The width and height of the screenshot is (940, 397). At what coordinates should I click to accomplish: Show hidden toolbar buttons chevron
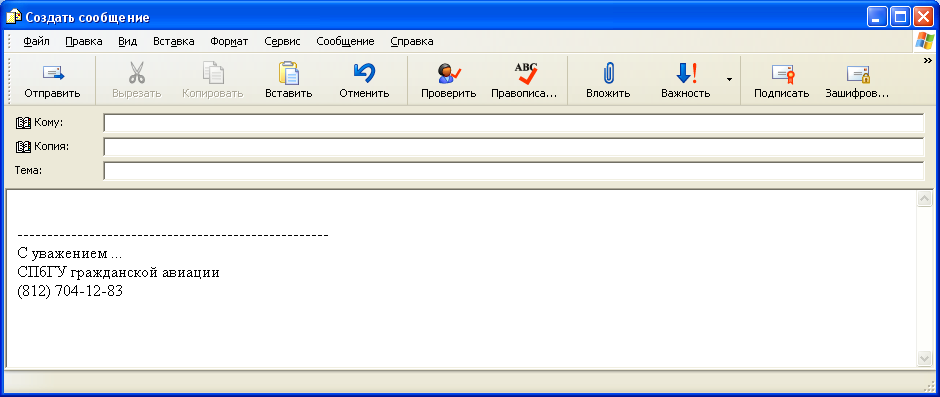[928, 61]
